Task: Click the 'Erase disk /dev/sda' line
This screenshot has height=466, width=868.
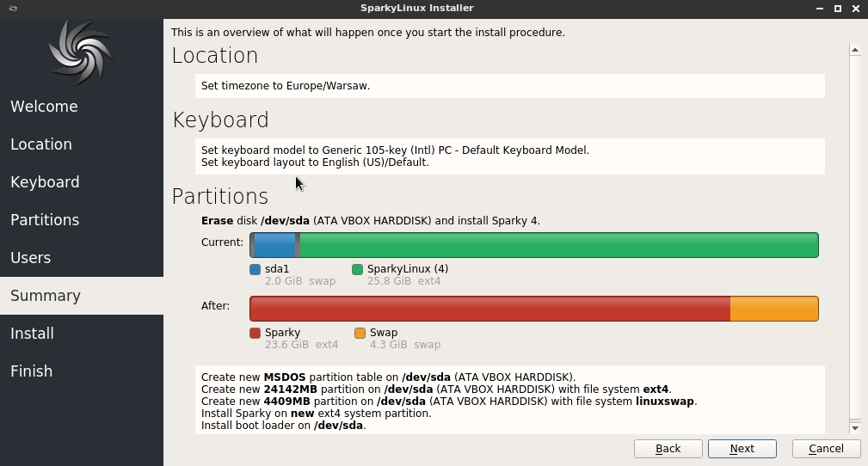Action: 371,221
